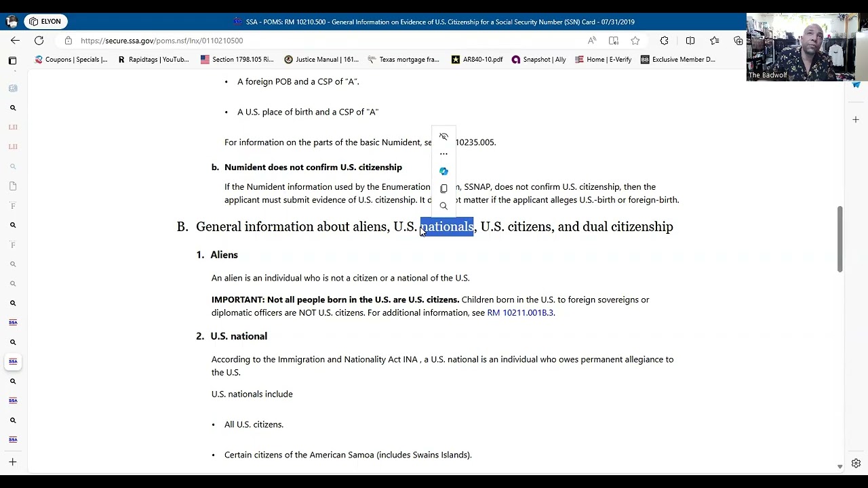
Task: Open the ELYON workspace dropdown
Action: coord(45,22)
